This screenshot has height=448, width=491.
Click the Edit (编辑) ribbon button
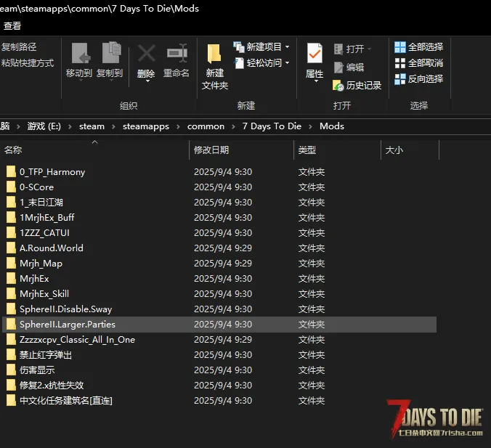point(349,68)
